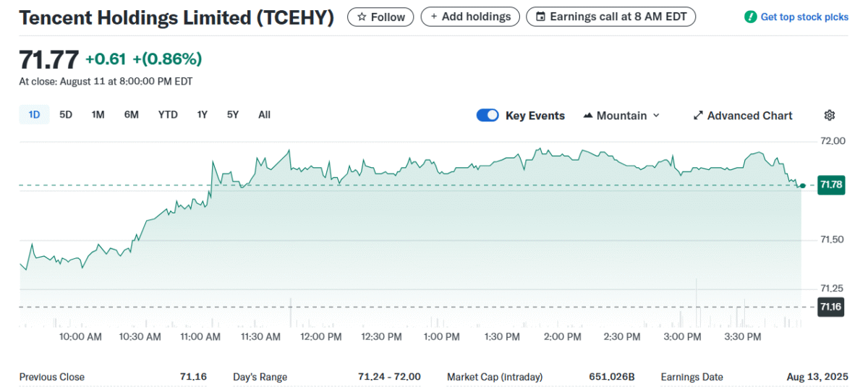The width and height of the screenshot is (868, 392).
Task: Click the star icon in Follow button
Action: point(362,17)
